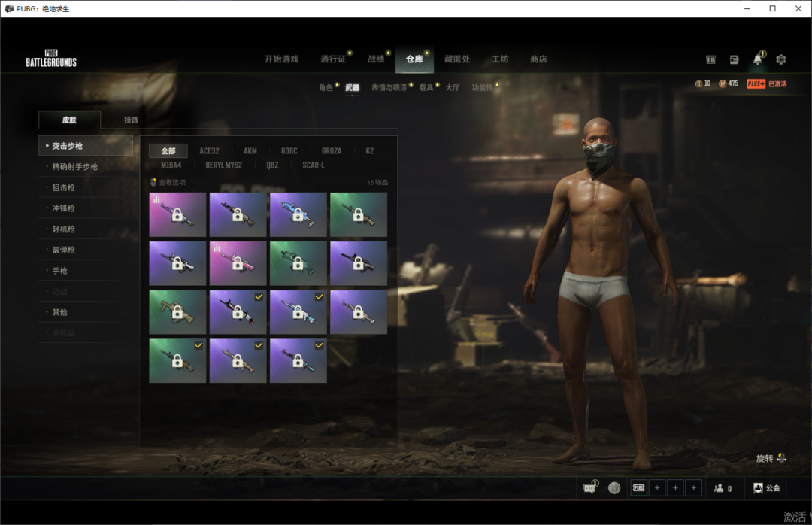Click the last plus invite slot

693,487
